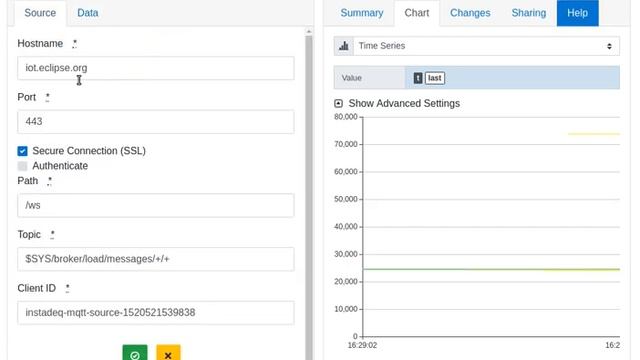Screen dimensions: 640x360
Task: Uncheck Secure Connection (SSL) checkbox
Action: click(x=22, y=151)
